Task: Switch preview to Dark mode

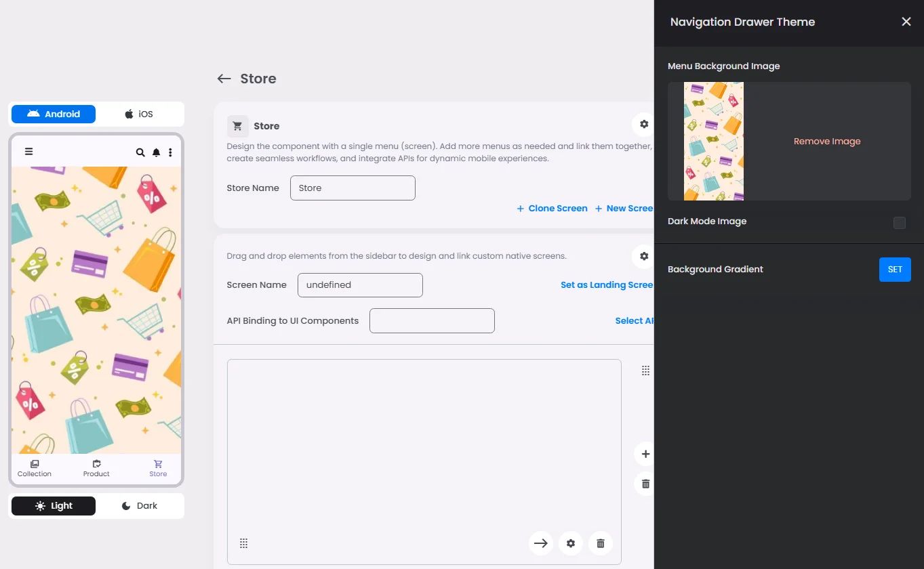Action: point(140,506)
